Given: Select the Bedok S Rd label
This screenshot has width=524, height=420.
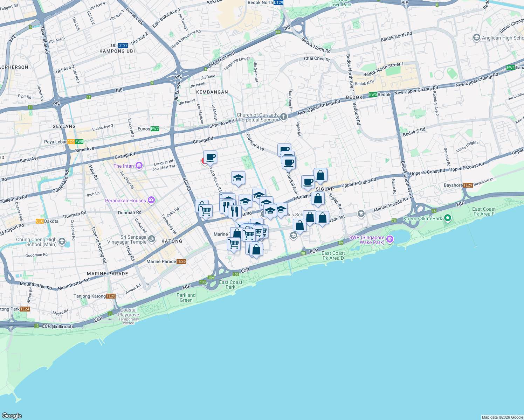Looking at the screenshot, I should (x=414, y=132).
